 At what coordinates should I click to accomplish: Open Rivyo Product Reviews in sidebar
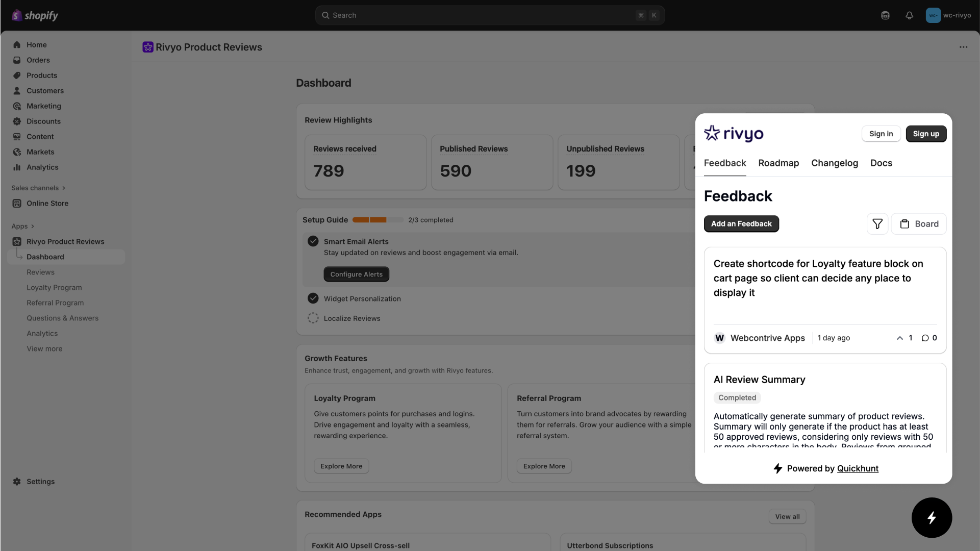pyautogui.click(x=66, y=242)
